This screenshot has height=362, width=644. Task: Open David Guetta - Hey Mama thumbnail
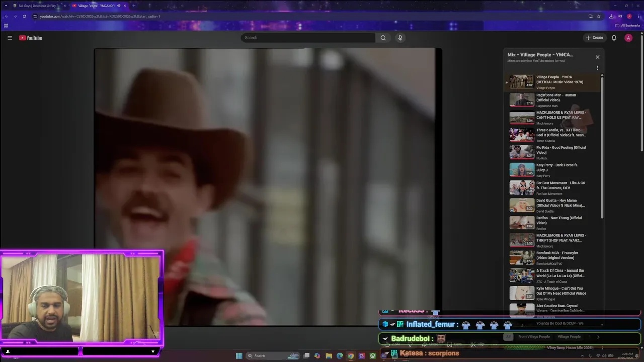click(522, 205)
